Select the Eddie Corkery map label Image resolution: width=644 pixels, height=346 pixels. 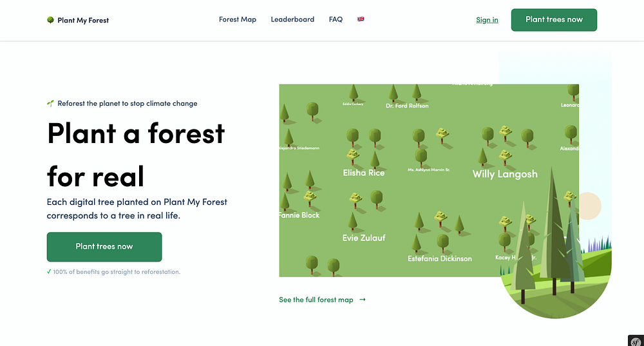pyautogui.click(x=353, y=104)
